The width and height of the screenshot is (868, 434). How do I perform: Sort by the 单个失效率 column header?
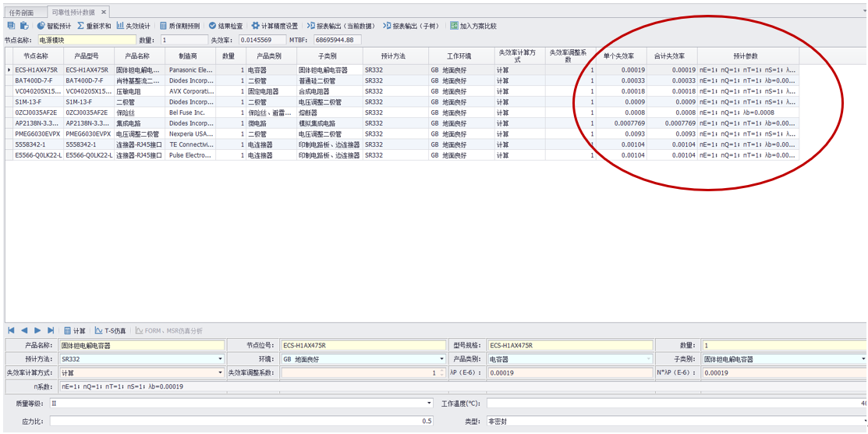tap(621, 56)
